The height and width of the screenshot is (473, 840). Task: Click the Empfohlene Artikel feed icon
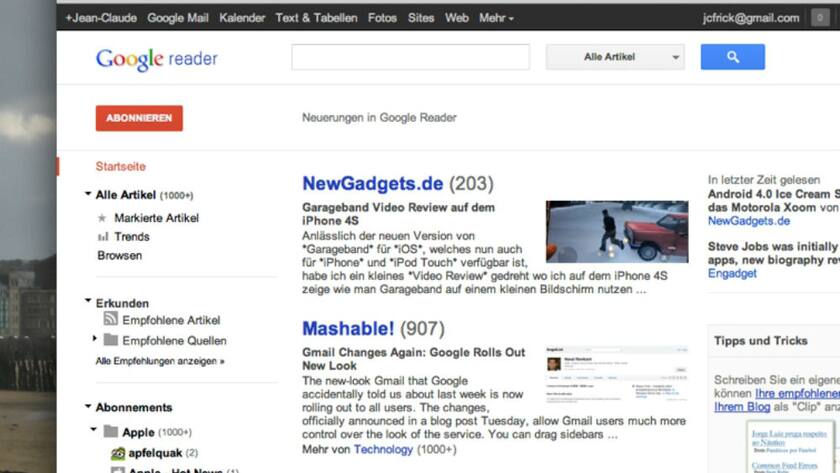[110, 319]
